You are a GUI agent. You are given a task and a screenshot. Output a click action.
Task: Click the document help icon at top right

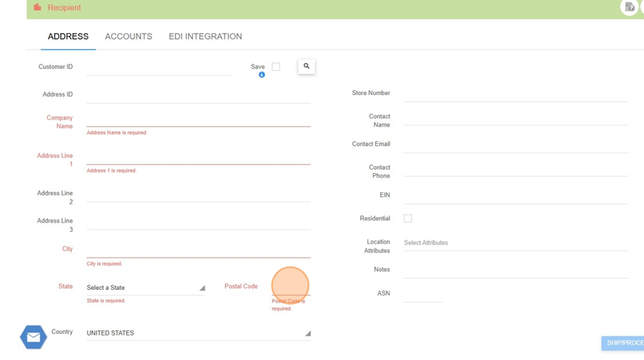pos(629,7)
